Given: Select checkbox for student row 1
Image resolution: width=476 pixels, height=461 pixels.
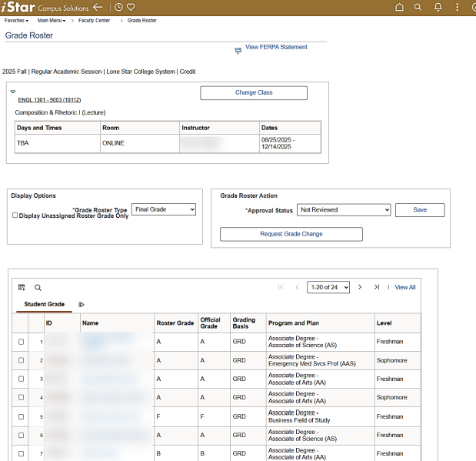Looking at the screenshot, I should click(x=21, y=342).
